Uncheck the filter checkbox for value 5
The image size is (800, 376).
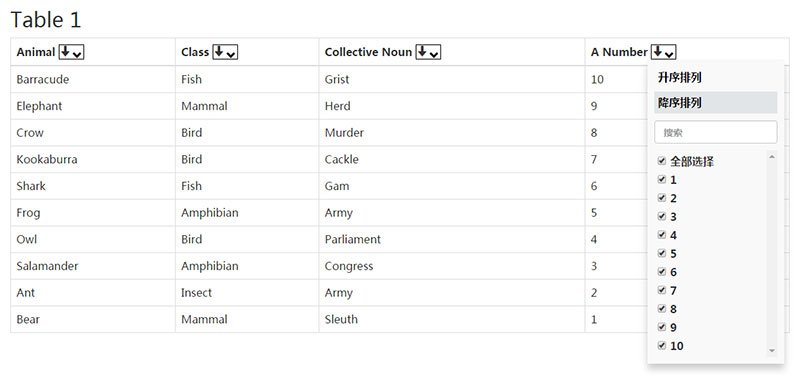[x=662, y=253]
